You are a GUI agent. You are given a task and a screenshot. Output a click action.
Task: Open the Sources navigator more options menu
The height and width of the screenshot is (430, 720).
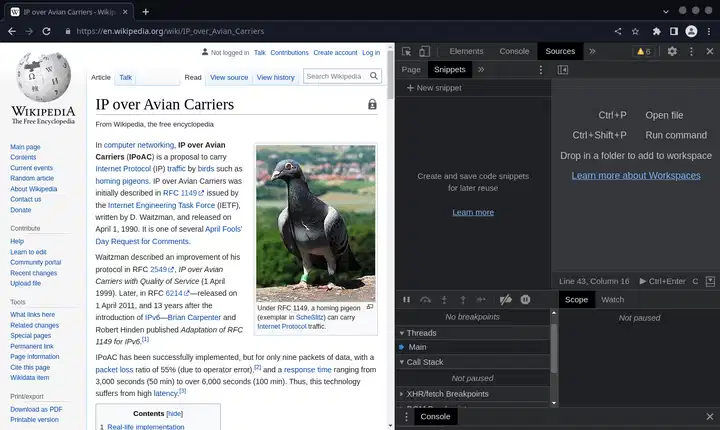(541, 69)
